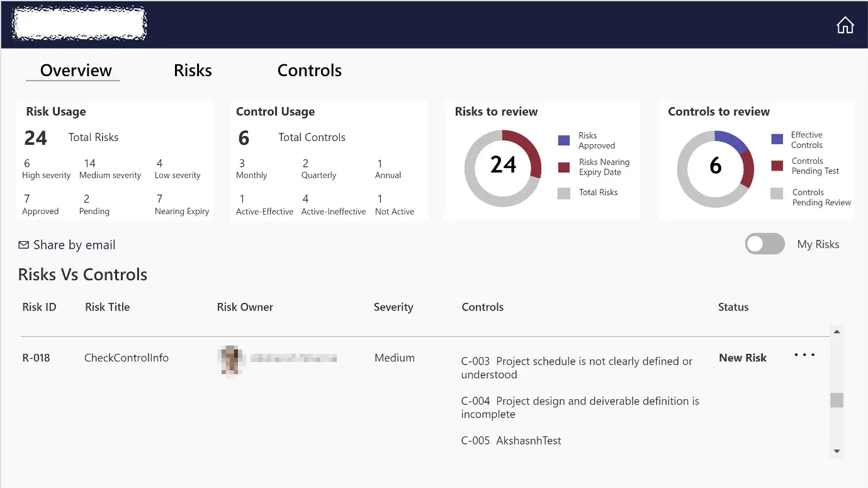Click the Home icon in header

coord(845,25)
